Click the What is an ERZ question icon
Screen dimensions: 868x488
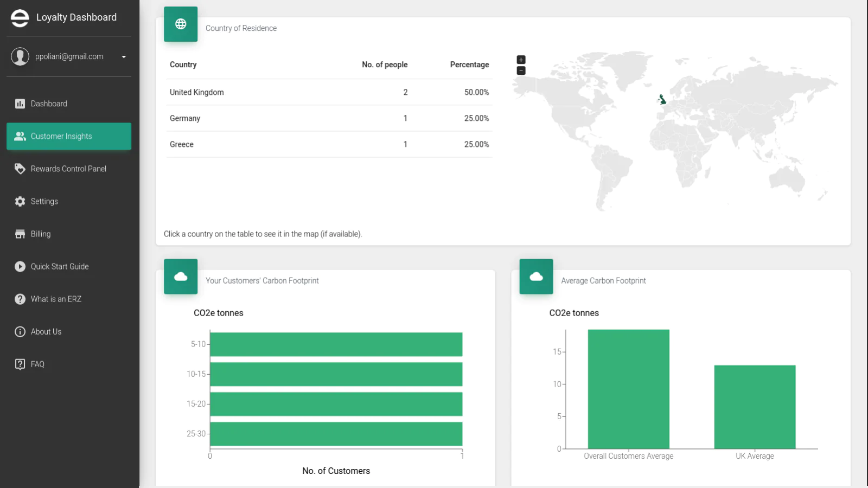[x=20, y=299]
